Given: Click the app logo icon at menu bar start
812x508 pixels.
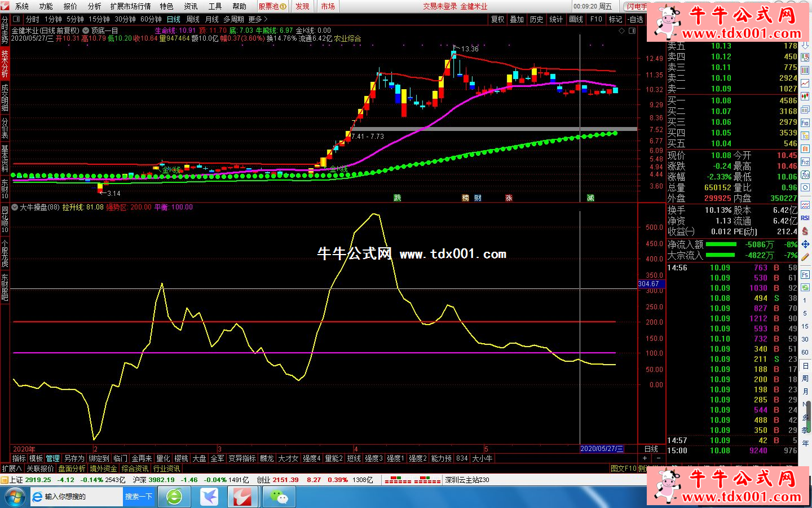Looking at the screenshot, I should [x=6, y=6].
